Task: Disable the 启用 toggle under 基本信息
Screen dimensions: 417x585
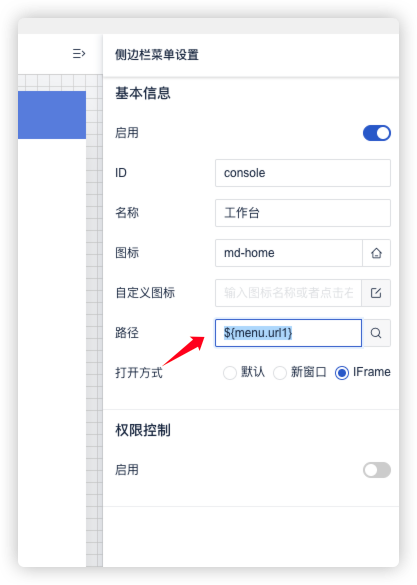Action: (377, 133)
